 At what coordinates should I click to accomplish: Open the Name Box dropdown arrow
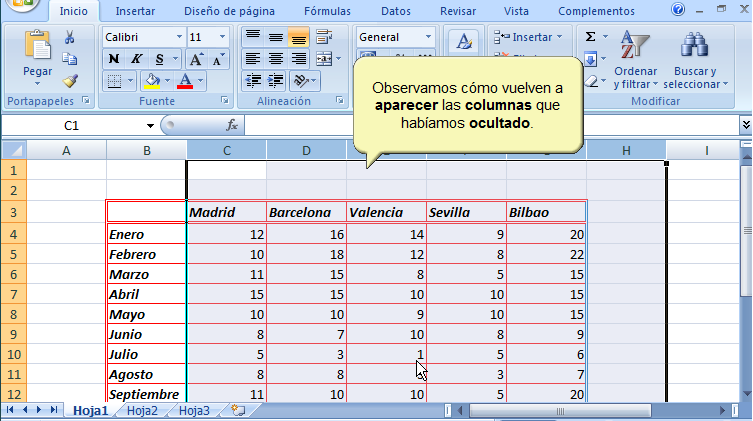150,126
